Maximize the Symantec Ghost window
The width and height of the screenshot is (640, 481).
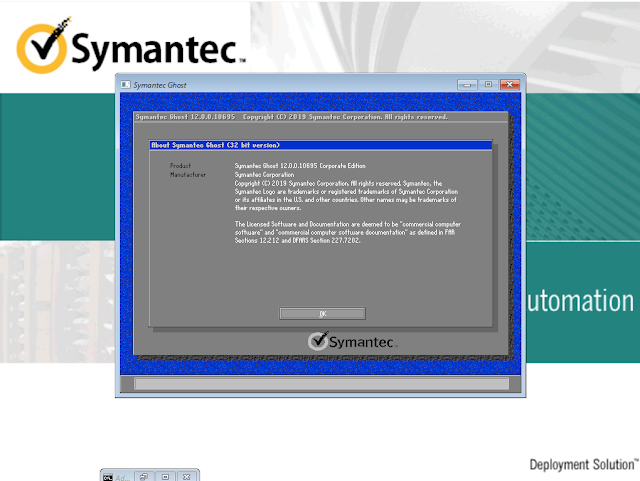pos(488,85)
